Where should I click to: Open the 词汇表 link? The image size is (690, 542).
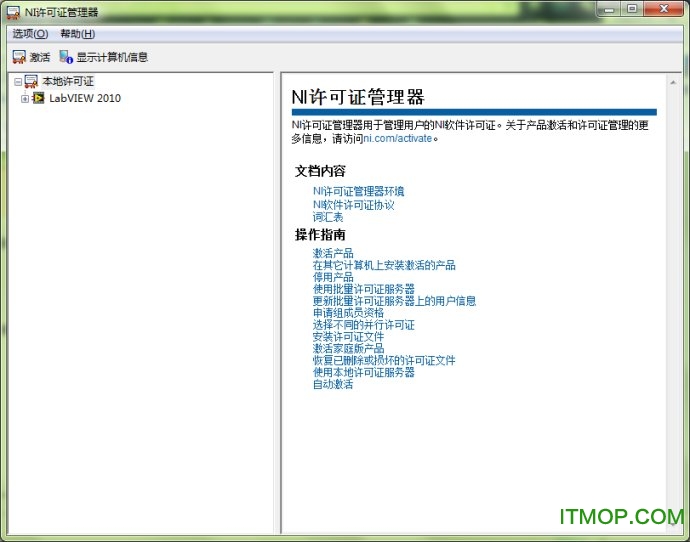328,217
